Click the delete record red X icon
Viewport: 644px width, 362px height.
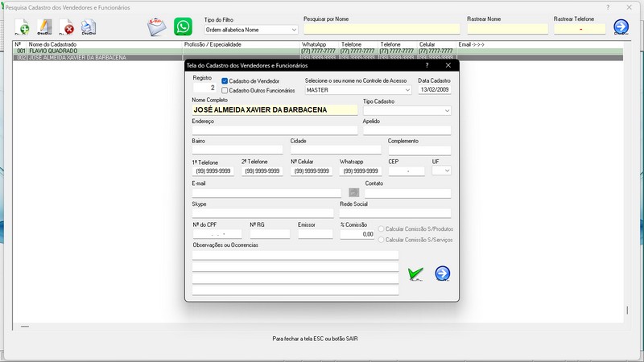coord(67,27)
